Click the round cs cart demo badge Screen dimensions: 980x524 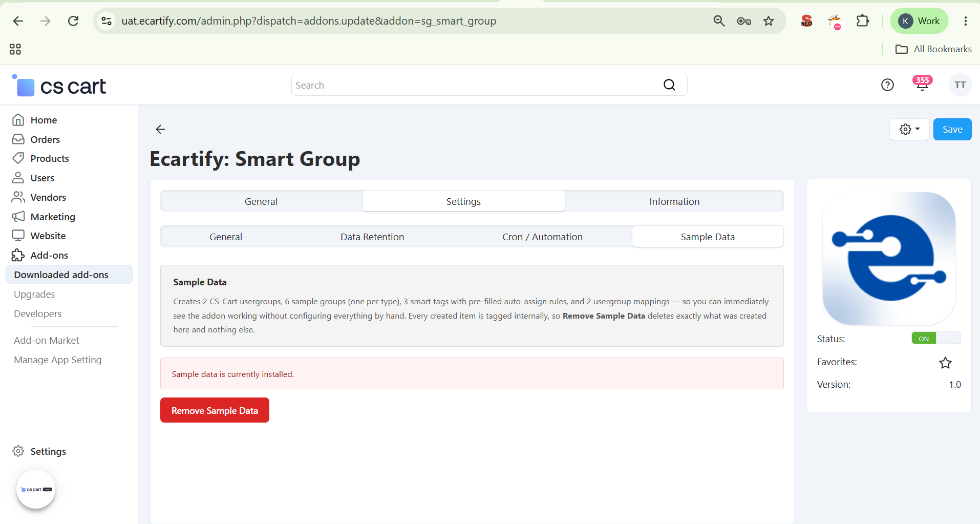point(36,489)
